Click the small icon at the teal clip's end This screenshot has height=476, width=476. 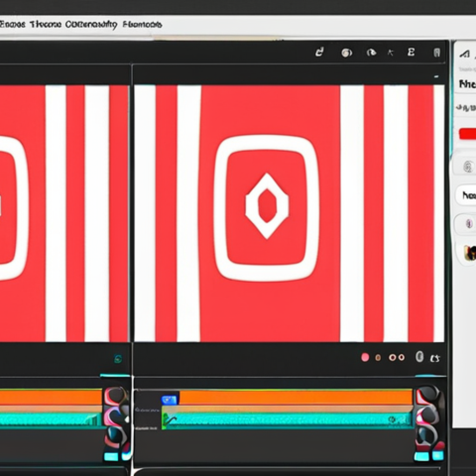[392, 420]
